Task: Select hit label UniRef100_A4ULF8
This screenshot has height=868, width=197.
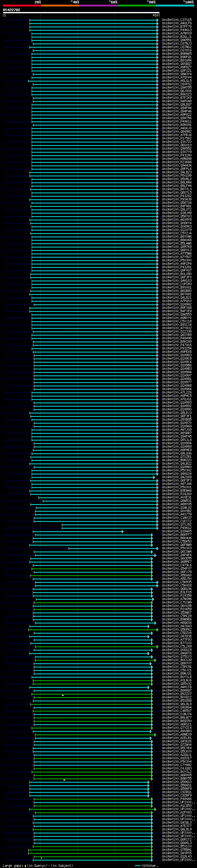Action: pos(177,23)
